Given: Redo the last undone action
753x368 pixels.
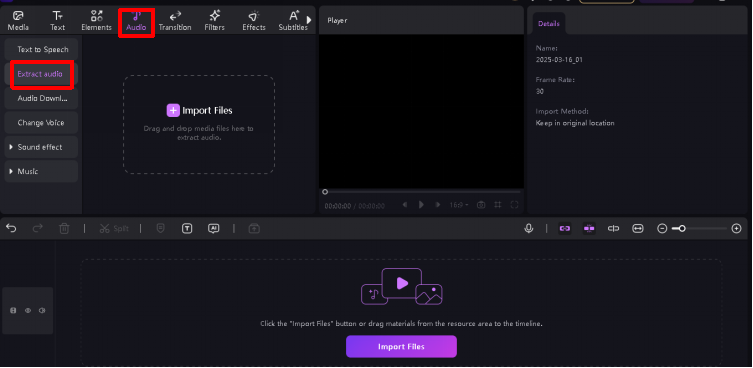Looking at the screenshot, I should 37,229.
